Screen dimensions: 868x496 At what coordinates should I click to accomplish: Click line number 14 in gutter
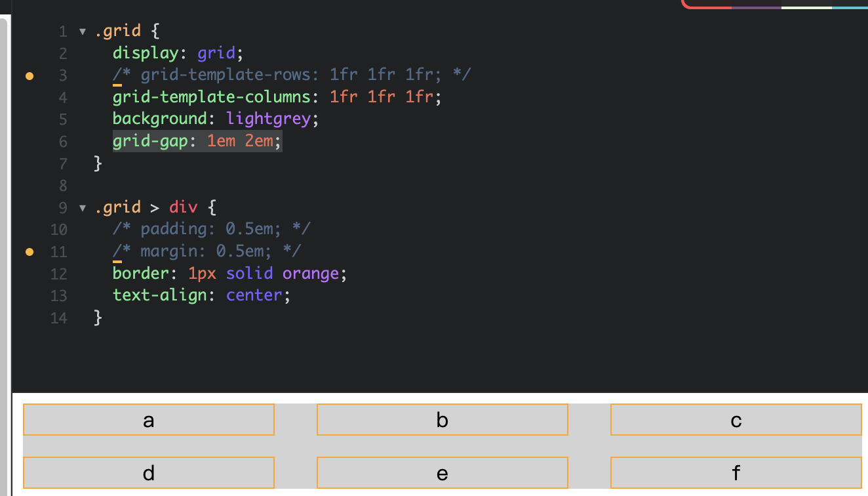59,318
